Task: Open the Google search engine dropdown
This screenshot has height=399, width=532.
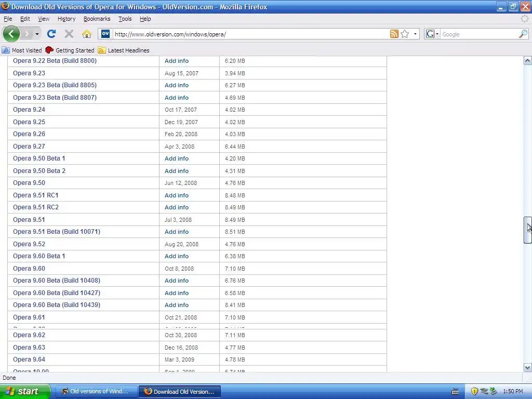Action: pos(432,34)
